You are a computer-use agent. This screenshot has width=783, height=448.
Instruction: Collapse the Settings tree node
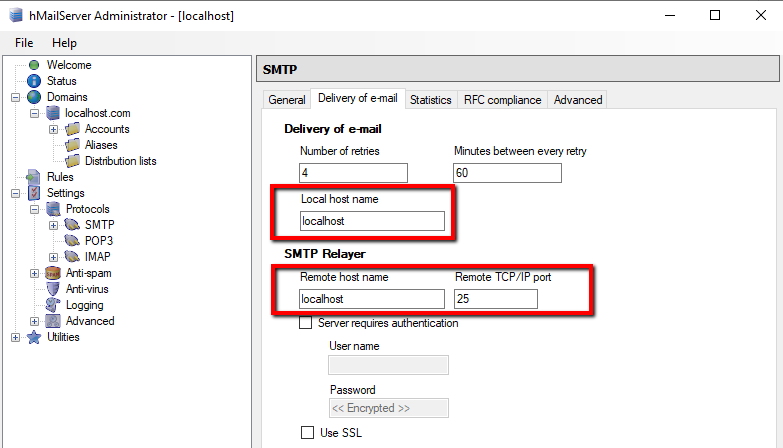pyautogui.click(x=15, y=193)
